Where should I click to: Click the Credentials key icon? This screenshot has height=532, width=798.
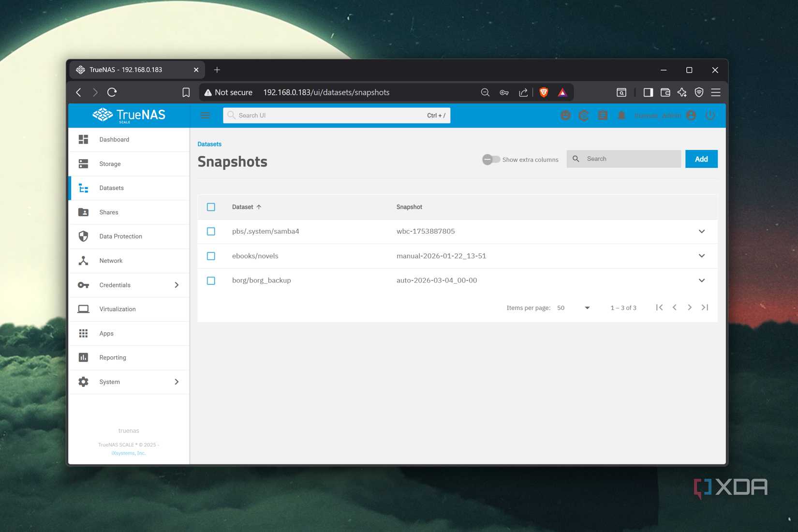[x=83, y=285]
